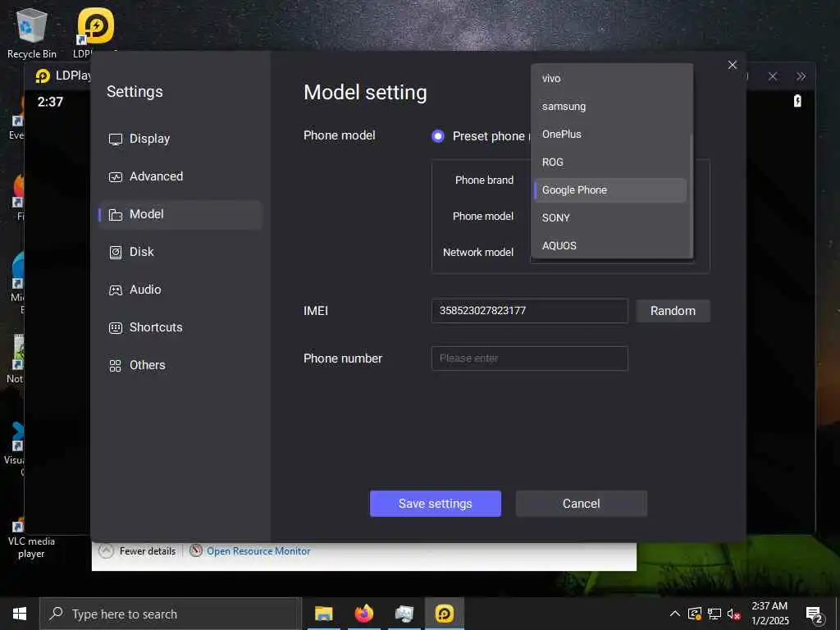
Task: Open the Shortcuts settings section
Action: 180,327
